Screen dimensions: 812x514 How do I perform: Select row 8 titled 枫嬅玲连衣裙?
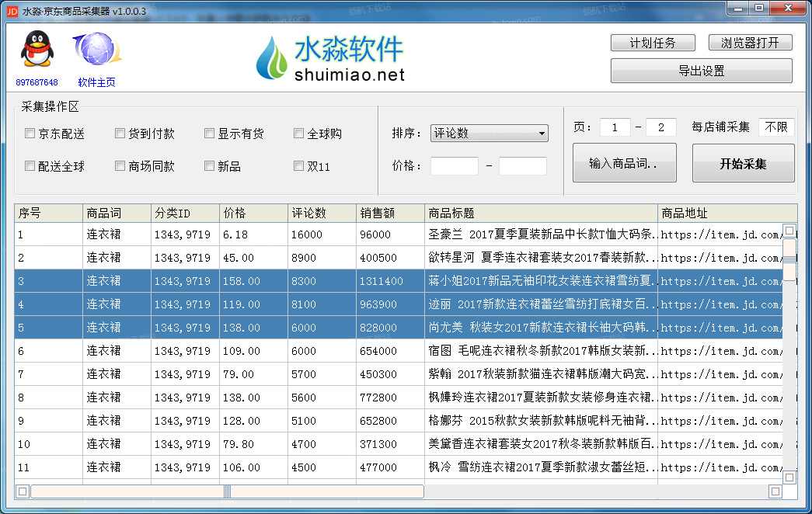399,398
